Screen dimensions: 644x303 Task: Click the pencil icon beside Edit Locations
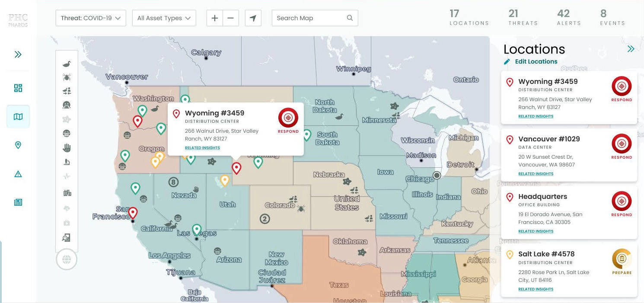[x=507, y=62]
